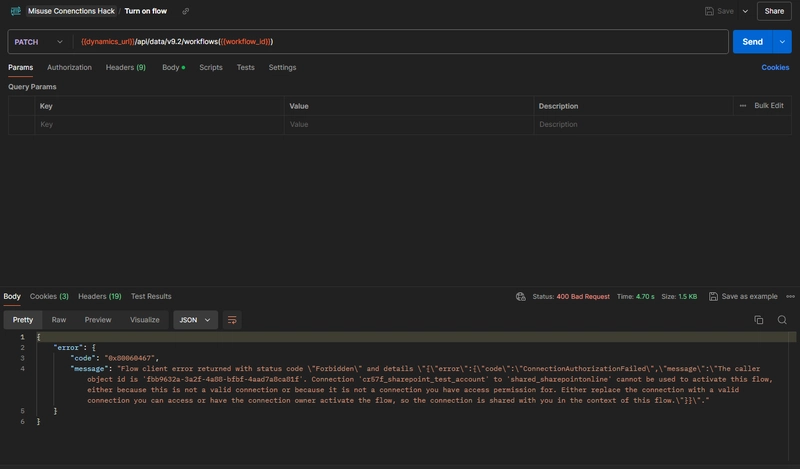This screenshot has height=469, width=800.
Task: Expand the Save options arrow
Action: [x=745, y=11]
